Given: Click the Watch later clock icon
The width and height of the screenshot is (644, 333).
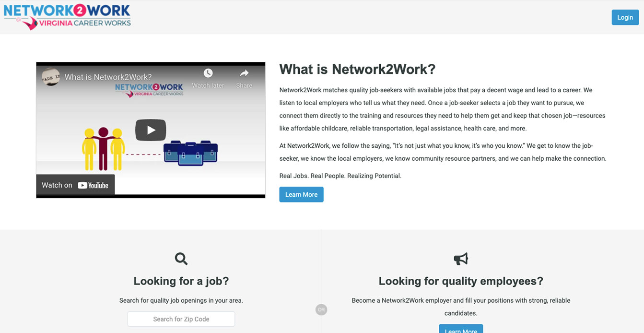Looking at the screenshot, I should click(x=208, y=73).
